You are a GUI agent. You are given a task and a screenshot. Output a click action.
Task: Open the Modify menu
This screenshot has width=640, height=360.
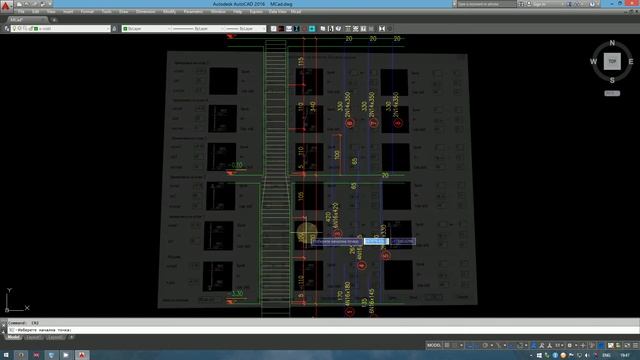[x=169, y=12]
